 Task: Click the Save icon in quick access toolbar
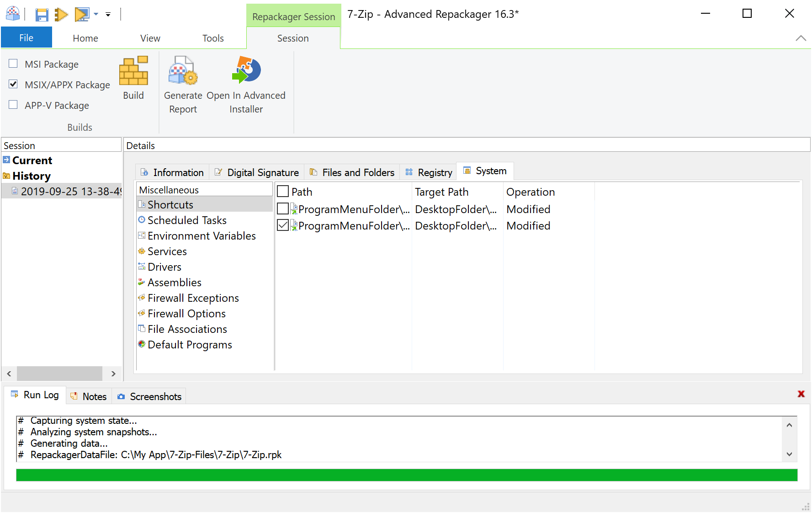pyautogui.click(x=42, y=15)
